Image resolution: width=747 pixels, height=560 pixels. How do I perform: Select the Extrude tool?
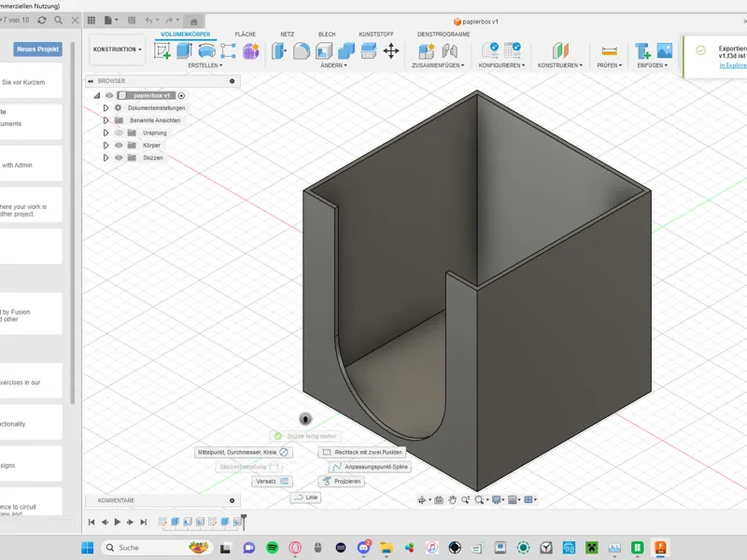tap(184, 50)
